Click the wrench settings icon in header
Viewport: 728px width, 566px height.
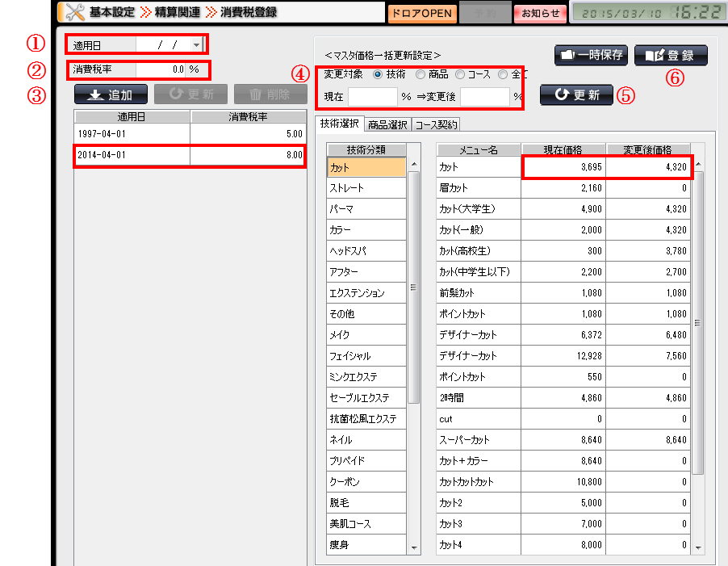[74, 12]
